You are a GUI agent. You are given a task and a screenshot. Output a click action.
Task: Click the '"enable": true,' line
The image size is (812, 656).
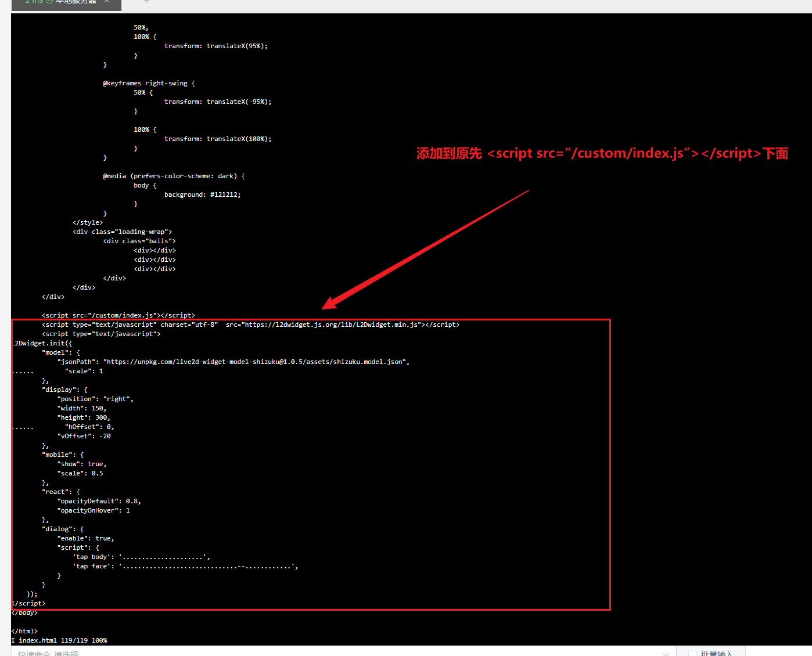click(86, 538)
